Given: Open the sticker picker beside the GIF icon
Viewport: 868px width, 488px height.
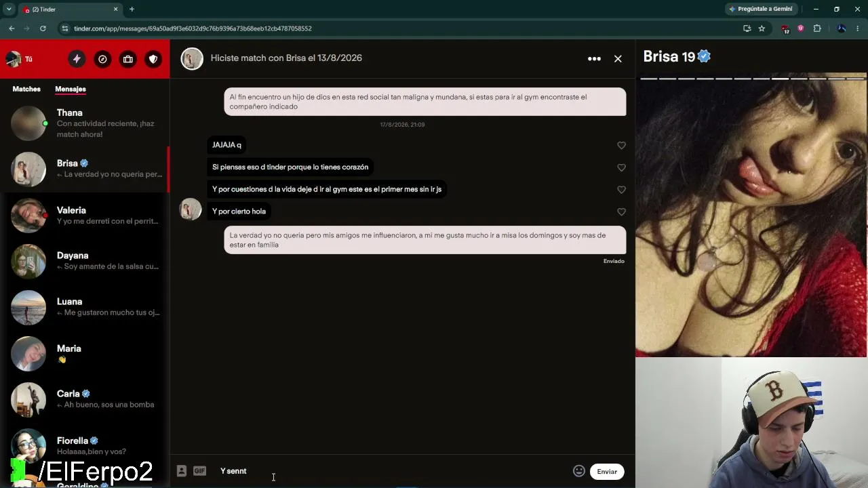Looking at the screenshot, I should coord(181,471).
